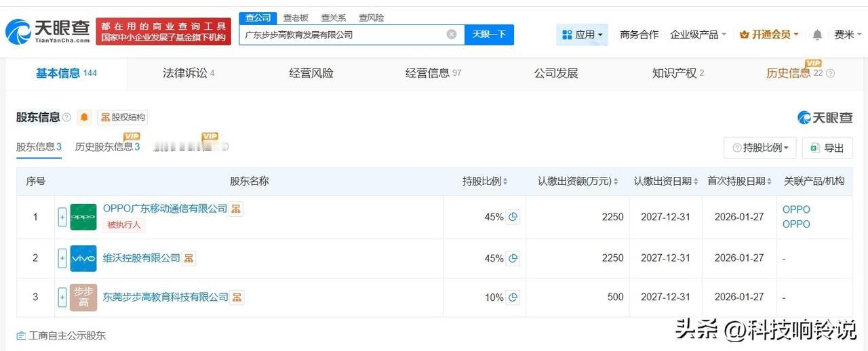Select the 查公司 search tab
Viewport: 868px width, 351px height.
tap(258, 18)
